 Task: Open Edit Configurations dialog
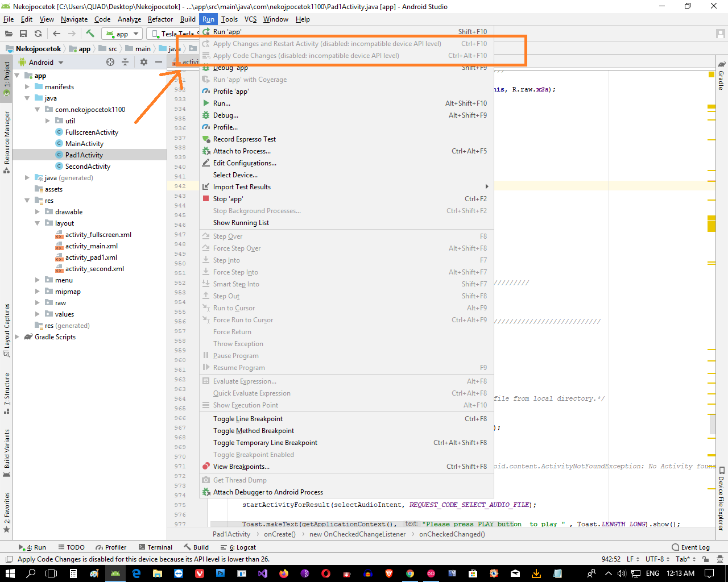(346, 163)
